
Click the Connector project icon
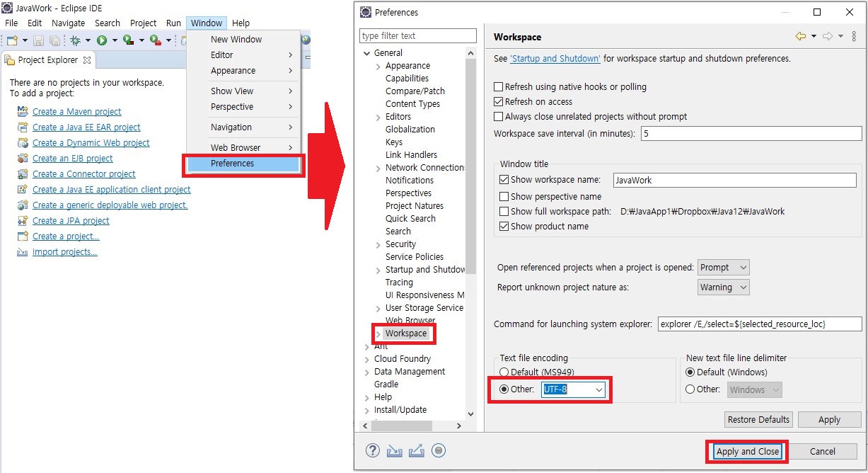pyautogui.click(x=23, y=173)
